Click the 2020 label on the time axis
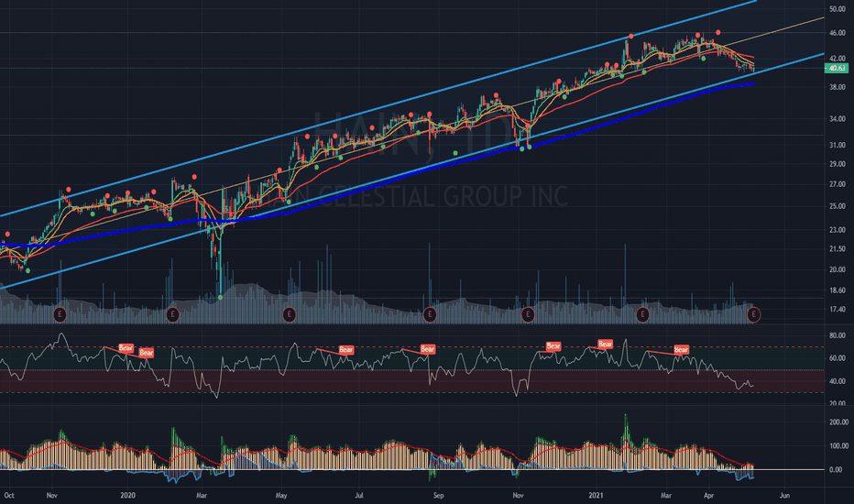This screenshot has height=504, width=854. [127, 495]
